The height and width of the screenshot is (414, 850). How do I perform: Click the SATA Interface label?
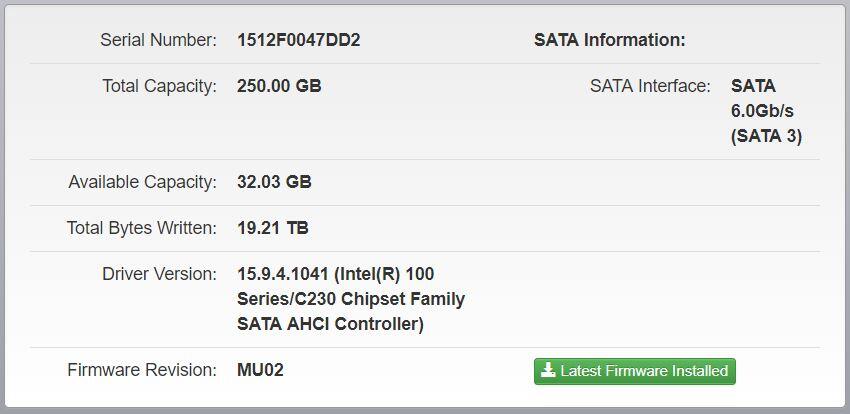pos(650,86)
